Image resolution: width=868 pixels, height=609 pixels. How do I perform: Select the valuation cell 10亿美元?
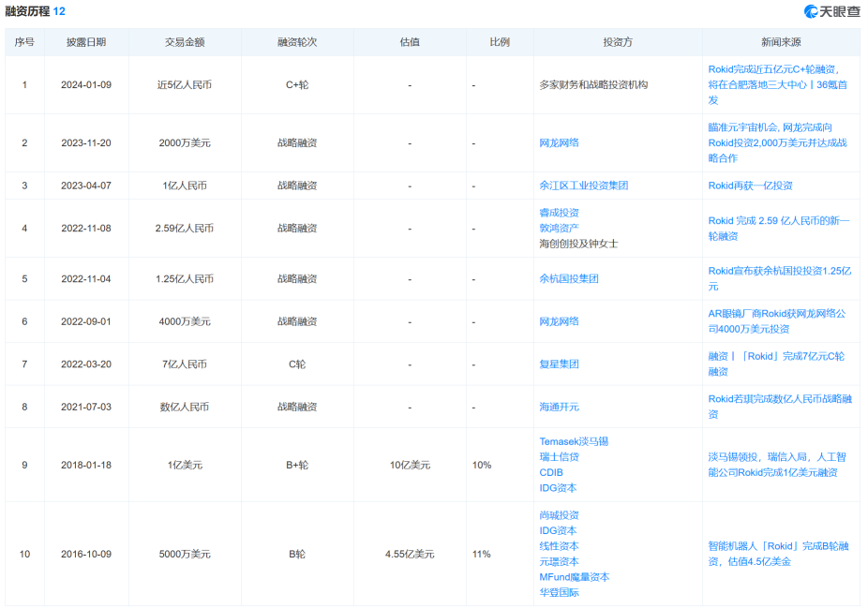click(x=410, y=465)
